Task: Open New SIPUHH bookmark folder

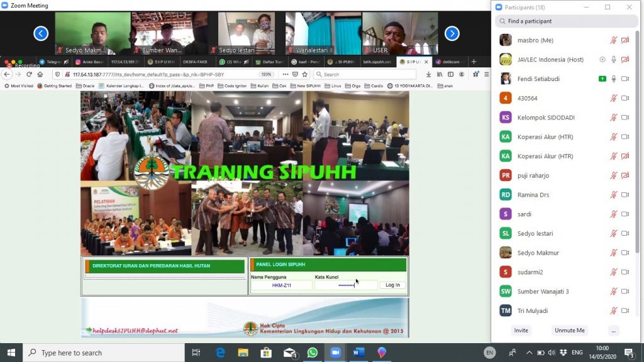Action: coord(305,85)
